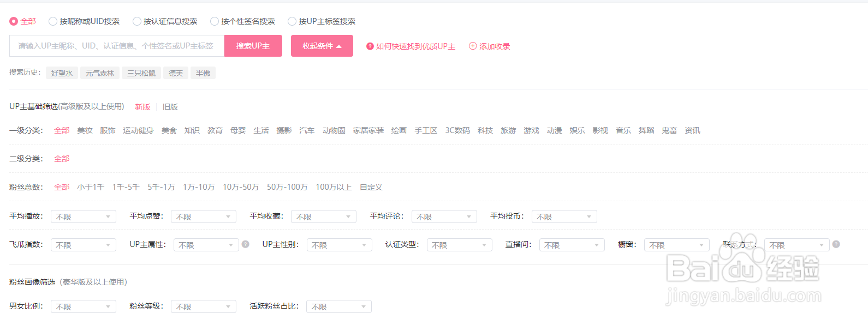Open the 粉丝等级 dropdown
Screen dimensions: 868x325
point(204,306)
